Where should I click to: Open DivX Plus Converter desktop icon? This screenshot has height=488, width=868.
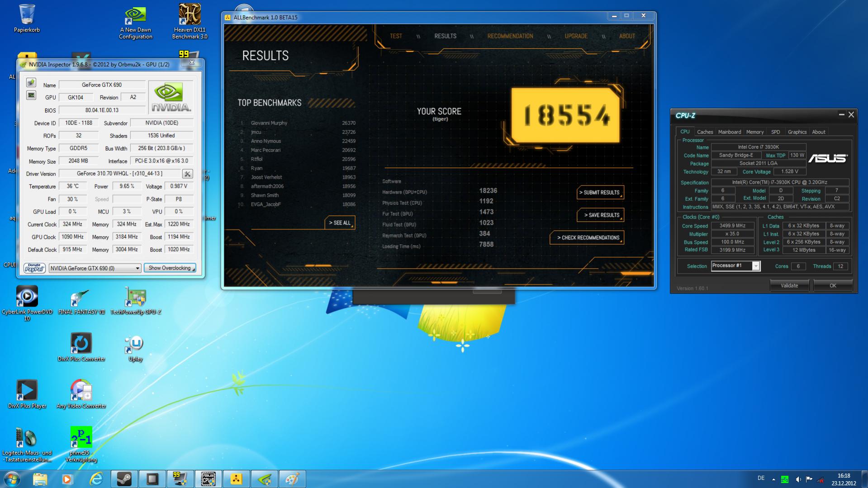click(x=81, y=347)
